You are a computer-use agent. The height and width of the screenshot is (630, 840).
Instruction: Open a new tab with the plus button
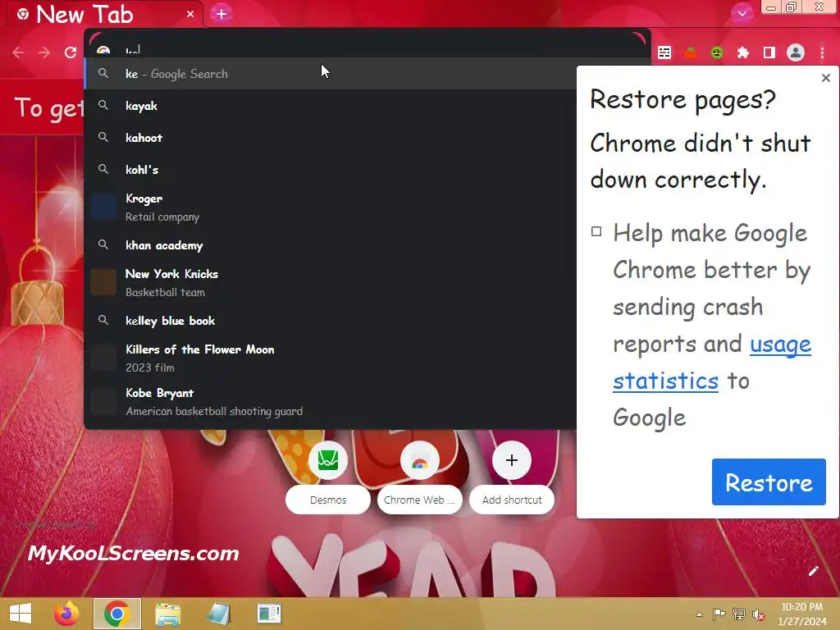click(221, 14)
